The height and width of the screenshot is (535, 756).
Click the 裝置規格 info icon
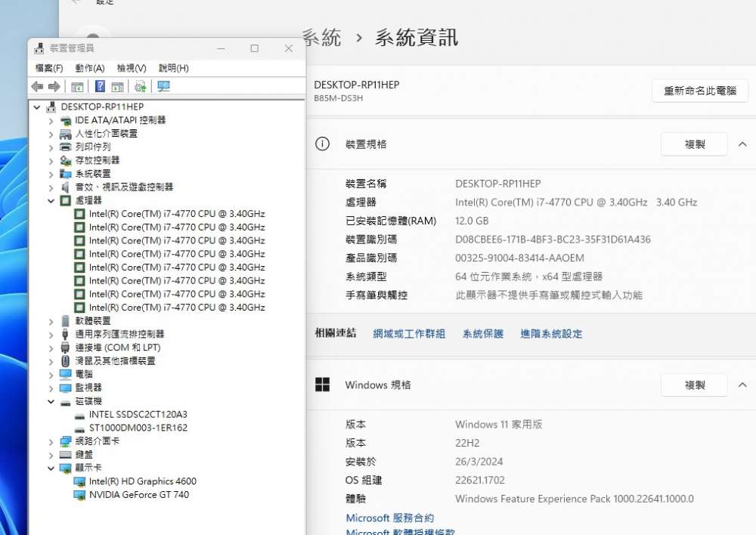pos(322,144)
